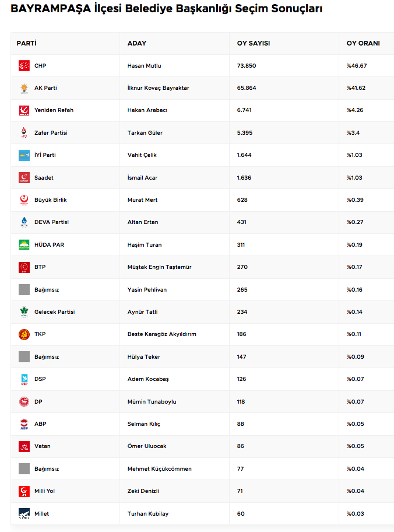Click the PARTİ column header

point(26,43)
